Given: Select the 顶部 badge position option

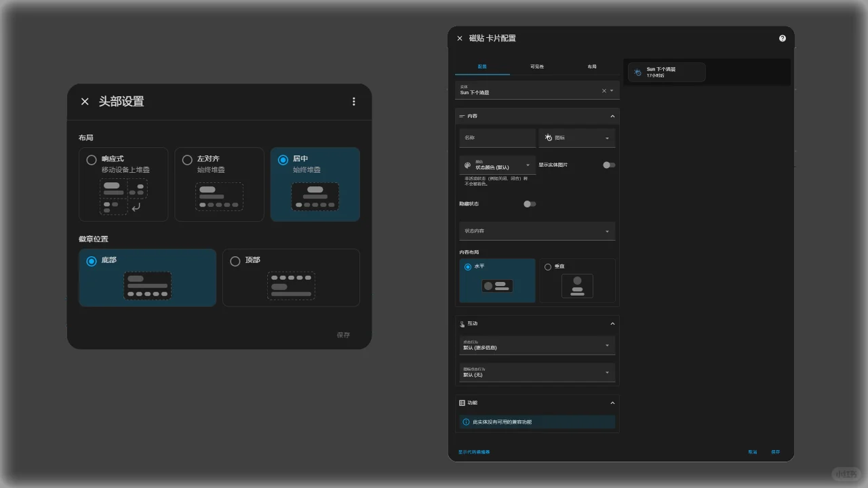Looking at the screenshot, I should pos(291,277).
